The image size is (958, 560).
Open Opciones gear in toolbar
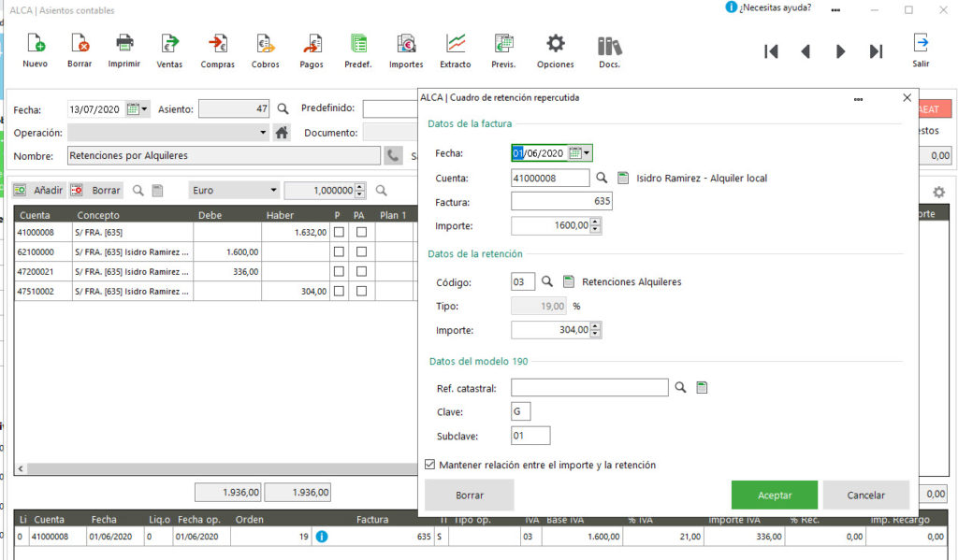point(556,50)
